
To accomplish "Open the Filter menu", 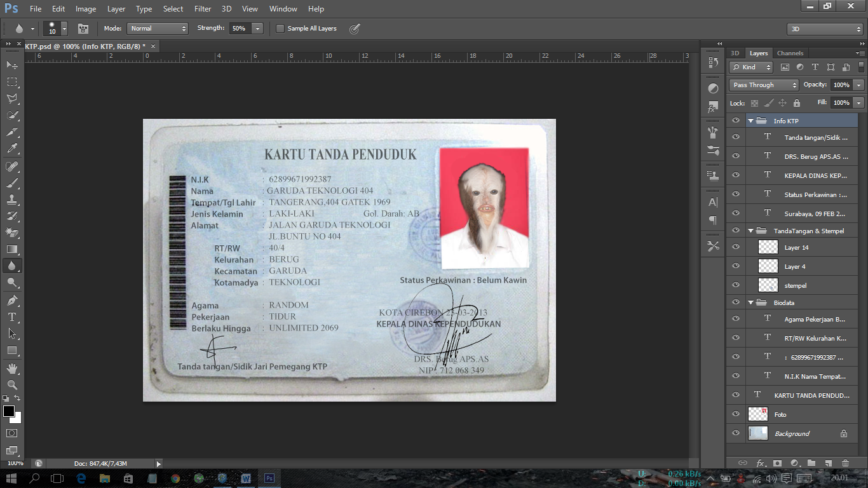I will [x=203, y=9].
